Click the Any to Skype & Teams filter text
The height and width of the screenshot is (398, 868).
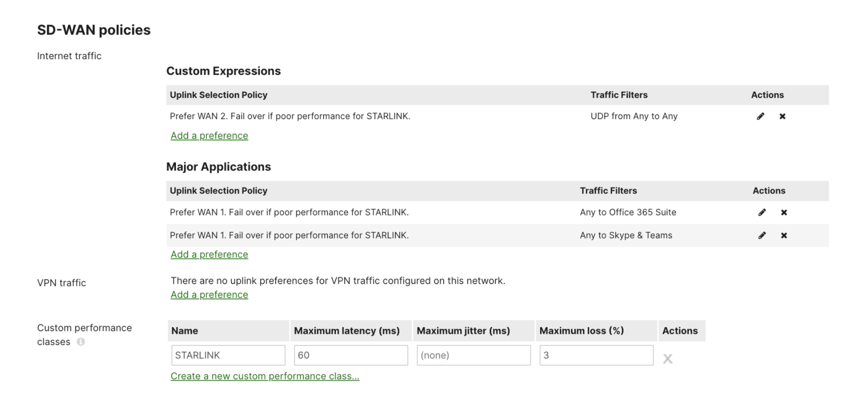point(626,235)
